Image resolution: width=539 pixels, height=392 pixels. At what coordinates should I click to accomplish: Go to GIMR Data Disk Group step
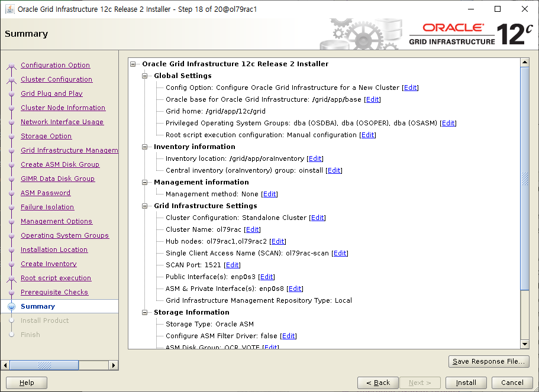[x=57, y=179]
